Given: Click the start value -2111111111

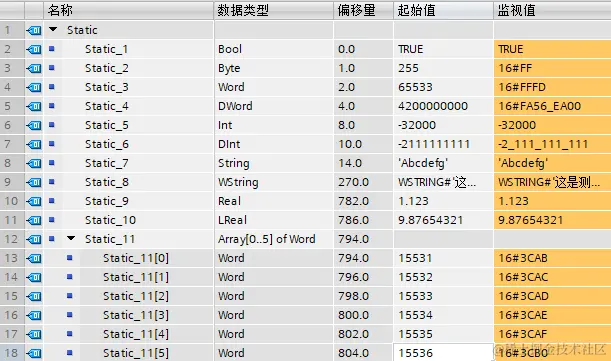Looking at the screenshot, I should click(434, 144).
